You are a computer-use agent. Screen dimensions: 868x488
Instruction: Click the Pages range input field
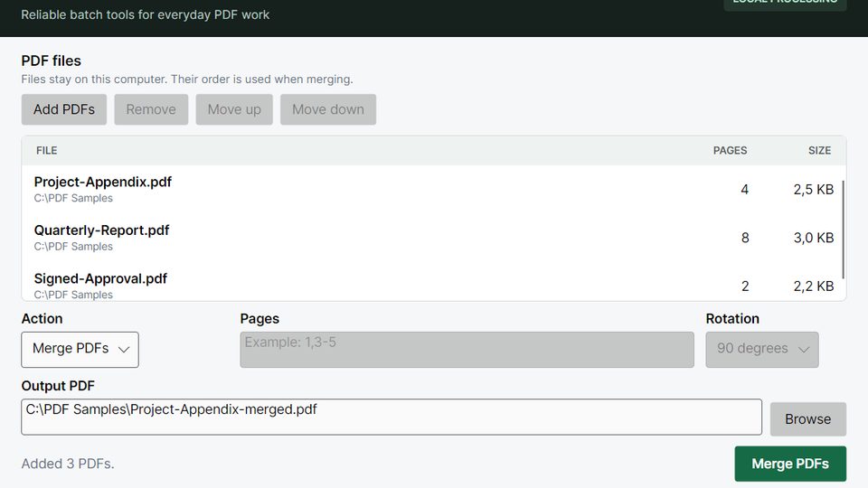pos(467,350)
